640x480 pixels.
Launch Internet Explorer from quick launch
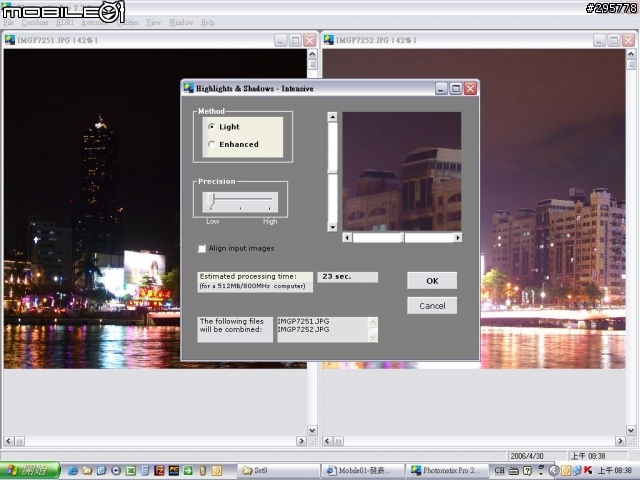(73, 471)
